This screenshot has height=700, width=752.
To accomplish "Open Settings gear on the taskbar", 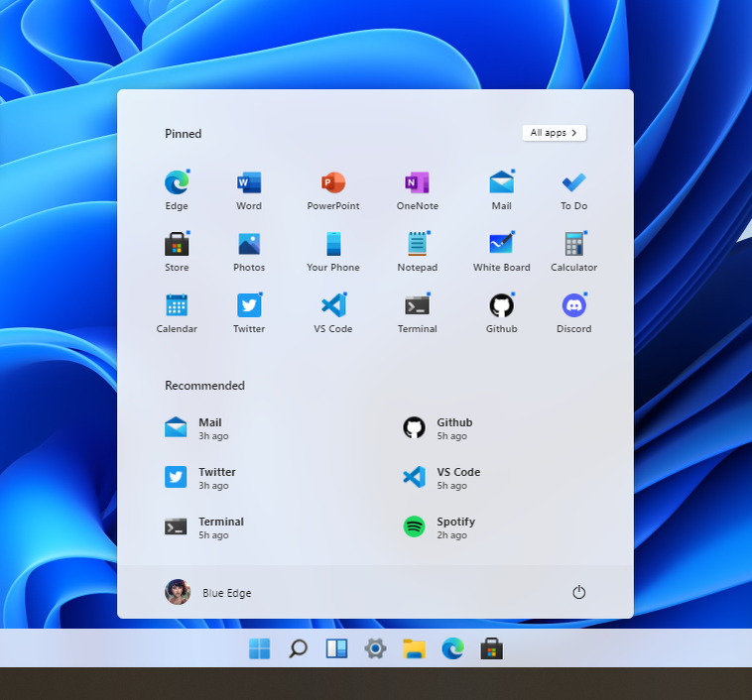I will tap(376, 649).
